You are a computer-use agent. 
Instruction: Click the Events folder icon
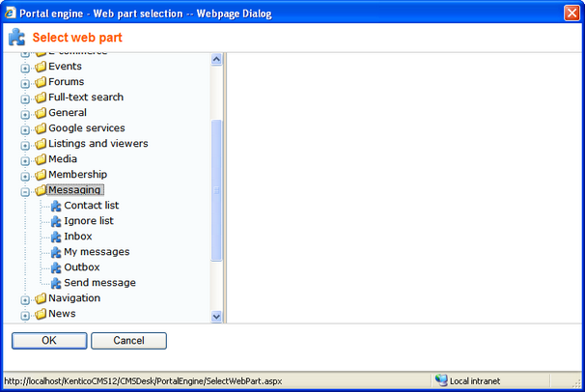click(41, 67)
